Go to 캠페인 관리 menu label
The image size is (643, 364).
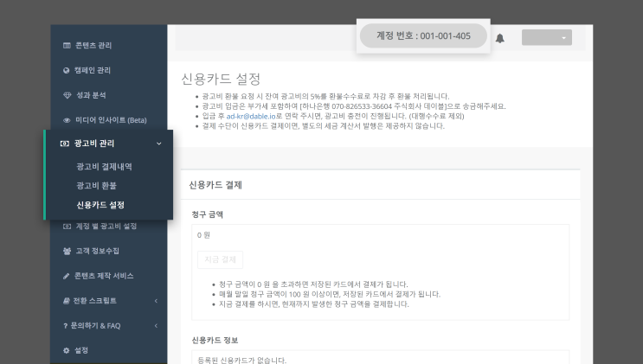(x=93, y=71)
